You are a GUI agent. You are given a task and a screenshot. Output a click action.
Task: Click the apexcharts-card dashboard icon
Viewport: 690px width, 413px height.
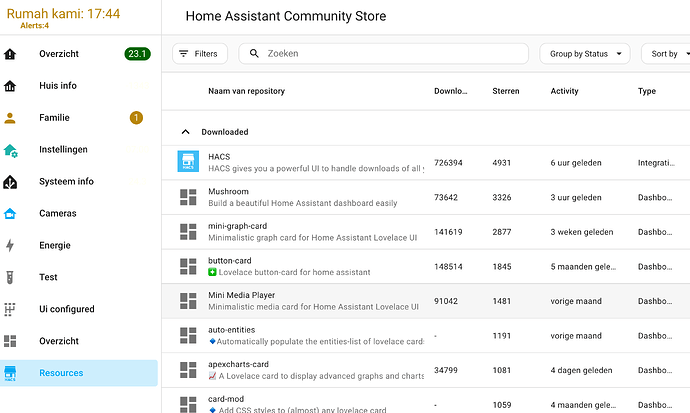188,370
